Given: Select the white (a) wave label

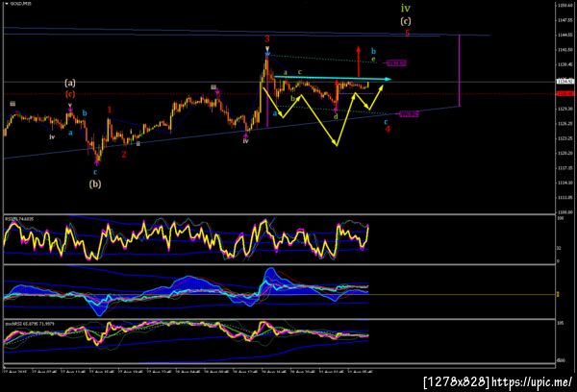Looking at the screenshot, I should click(x=70, y=83).
